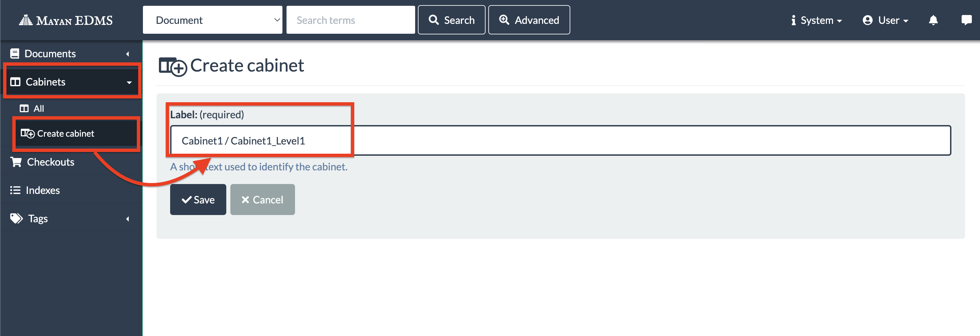Open the Document search type dropdown

tap(212, 20)
